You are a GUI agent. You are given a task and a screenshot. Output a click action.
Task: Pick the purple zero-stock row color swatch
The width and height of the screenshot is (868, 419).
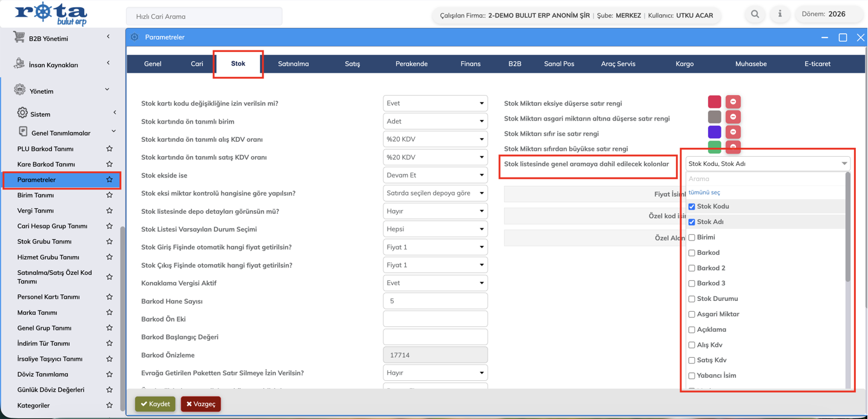(714, 132)
